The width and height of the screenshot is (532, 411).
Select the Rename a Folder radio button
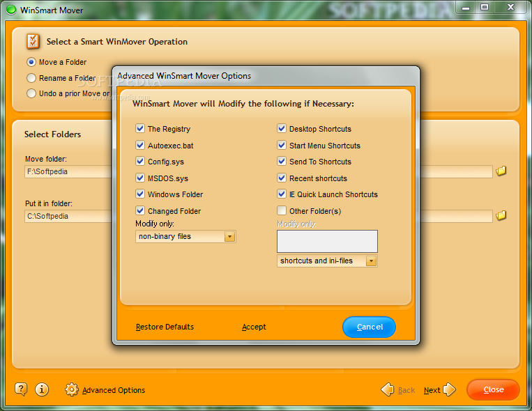31,78
